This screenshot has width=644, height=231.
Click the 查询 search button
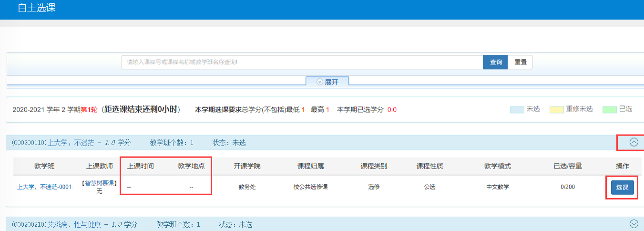[496, 63]
